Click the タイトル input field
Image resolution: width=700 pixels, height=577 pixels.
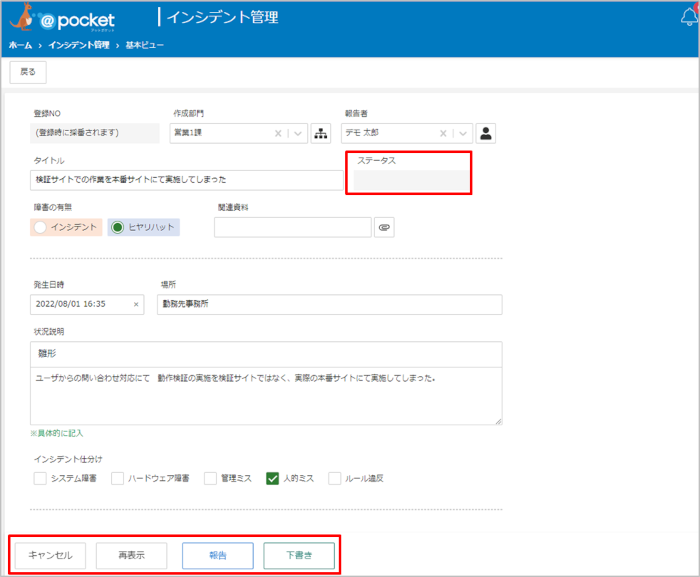[x=187, y=180]
